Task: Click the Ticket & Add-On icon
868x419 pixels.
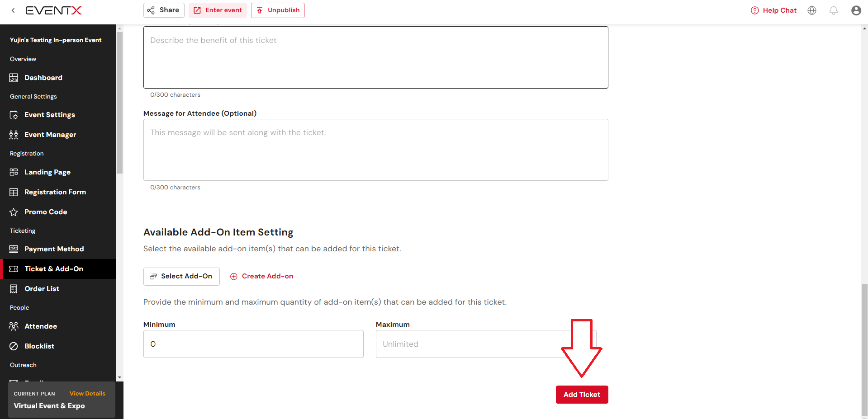Action: (x=14, y=269)
